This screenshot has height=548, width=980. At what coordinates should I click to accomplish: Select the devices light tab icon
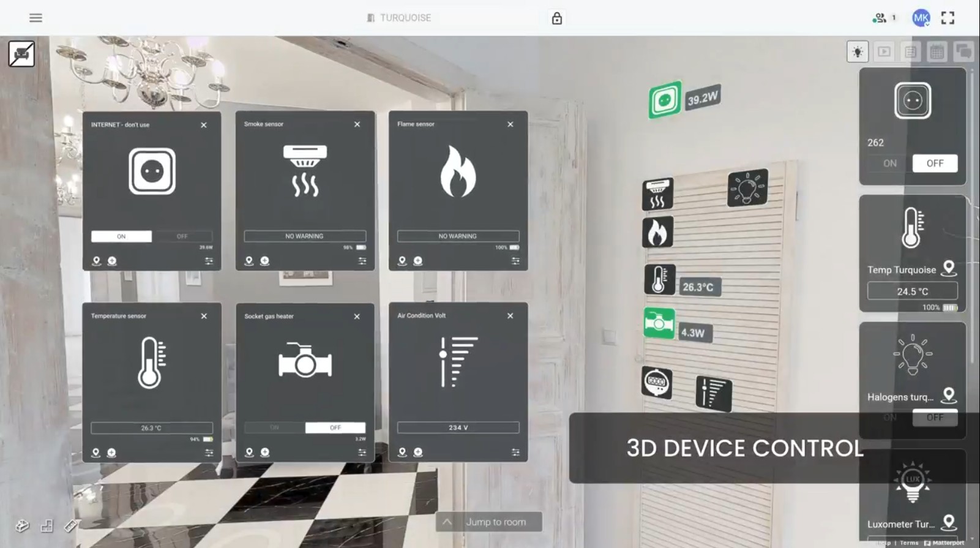click(x=858, y=52)
